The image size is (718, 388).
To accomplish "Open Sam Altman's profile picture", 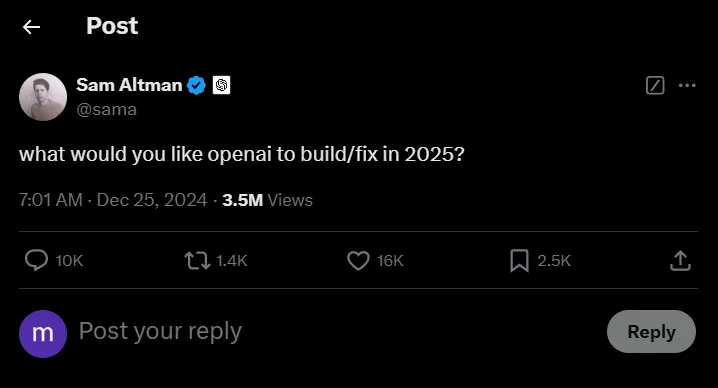I will pos(43,97).
